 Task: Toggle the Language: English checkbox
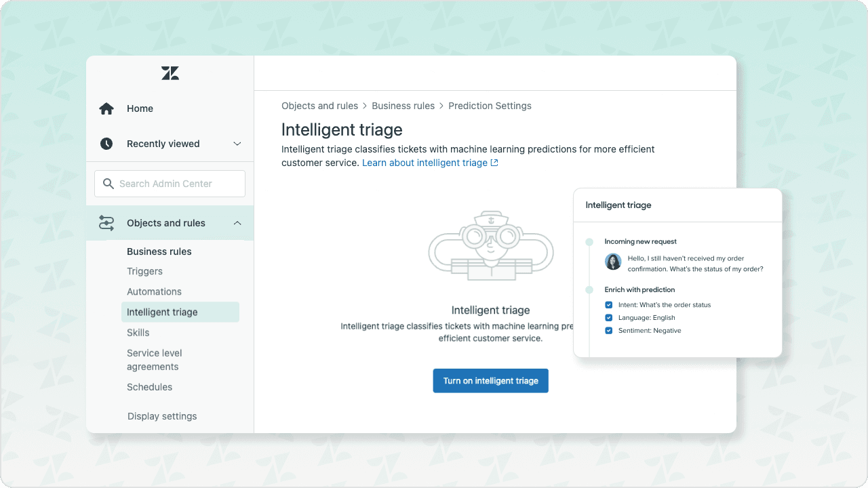click(609, 318)
